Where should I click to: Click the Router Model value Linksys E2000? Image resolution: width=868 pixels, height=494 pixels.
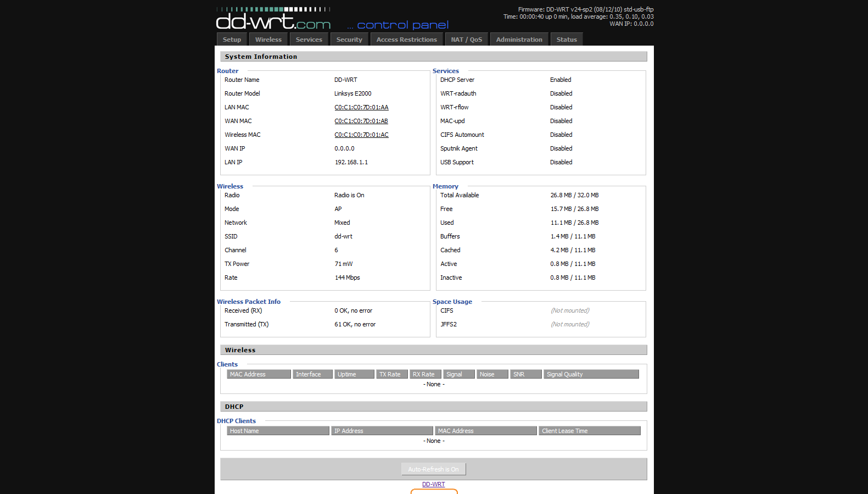(x=353, y=94)
